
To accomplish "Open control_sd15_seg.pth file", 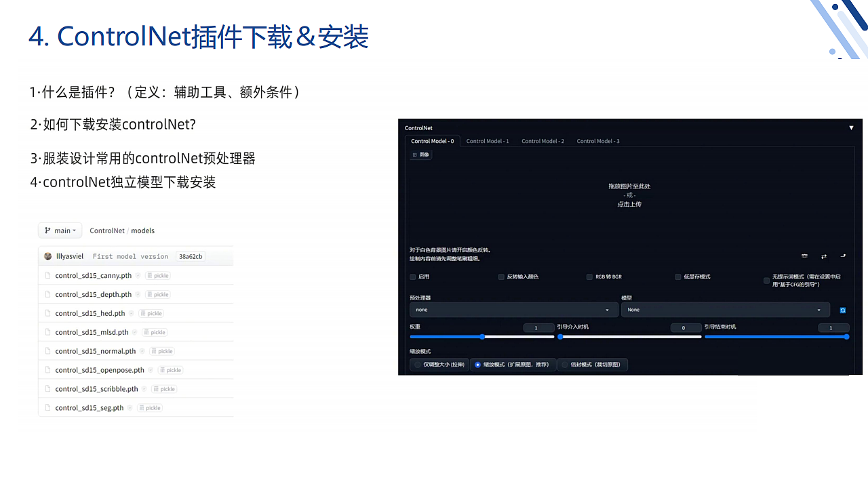I will coord(90,408).
